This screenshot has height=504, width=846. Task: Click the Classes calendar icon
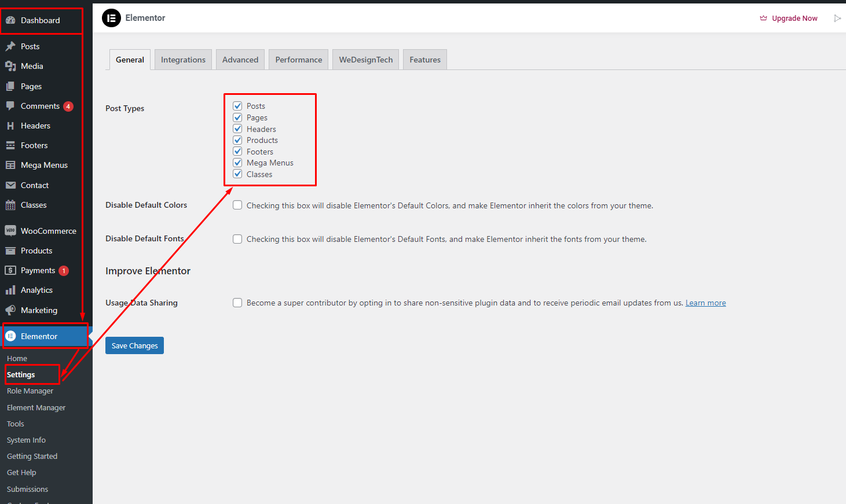point(10,205)
